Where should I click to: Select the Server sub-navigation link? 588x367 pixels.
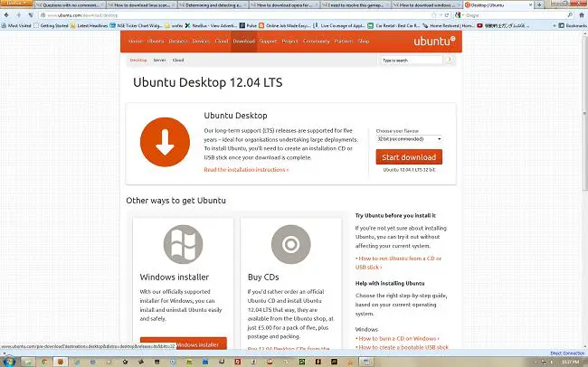[159, 60]
